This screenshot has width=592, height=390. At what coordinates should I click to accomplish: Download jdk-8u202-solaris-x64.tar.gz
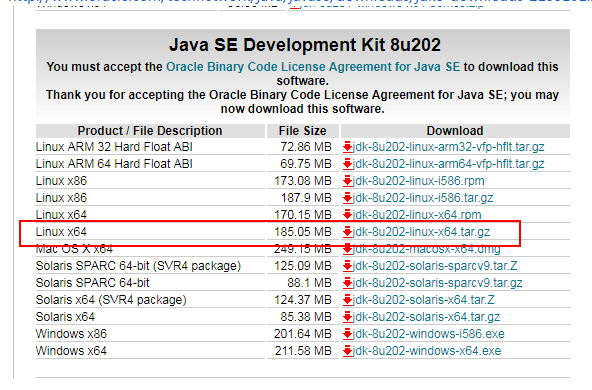click(426, 317)
